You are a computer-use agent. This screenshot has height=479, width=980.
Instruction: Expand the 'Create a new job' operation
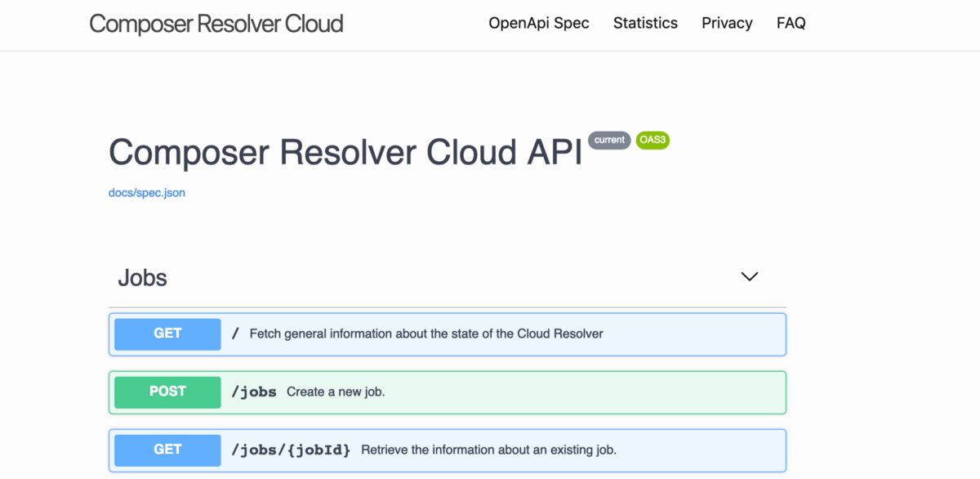pyautogui.click(x=448, y=392)
